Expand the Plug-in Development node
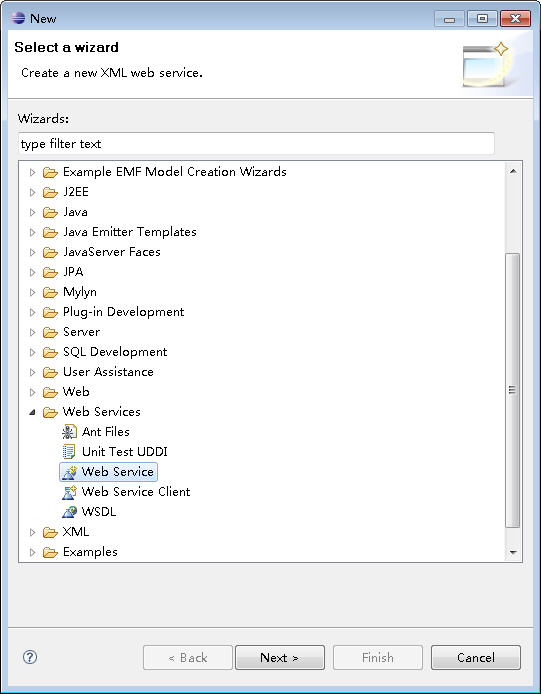 coord(32,312)
